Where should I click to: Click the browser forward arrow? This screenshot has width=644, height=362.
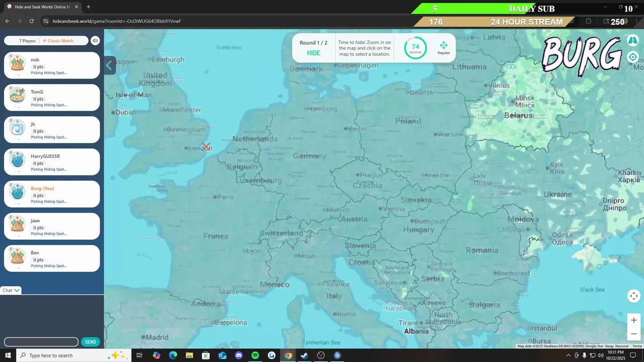pos(20,21)
